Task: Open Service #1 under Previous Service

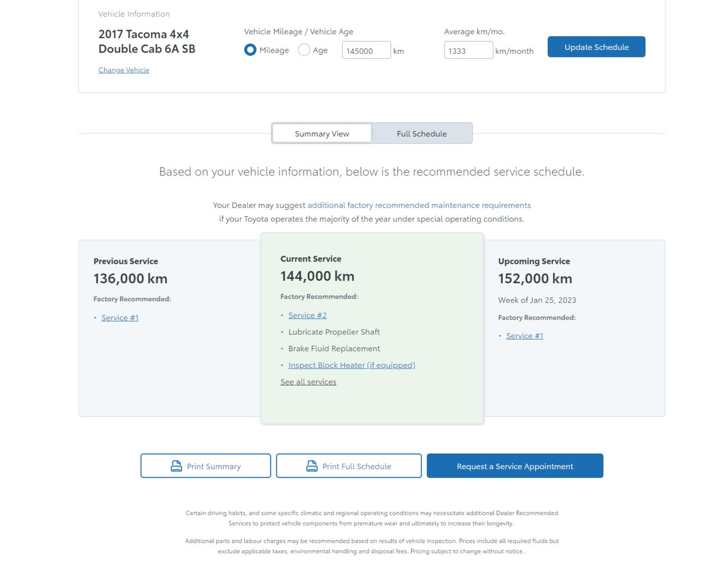Action: (120, 318)
